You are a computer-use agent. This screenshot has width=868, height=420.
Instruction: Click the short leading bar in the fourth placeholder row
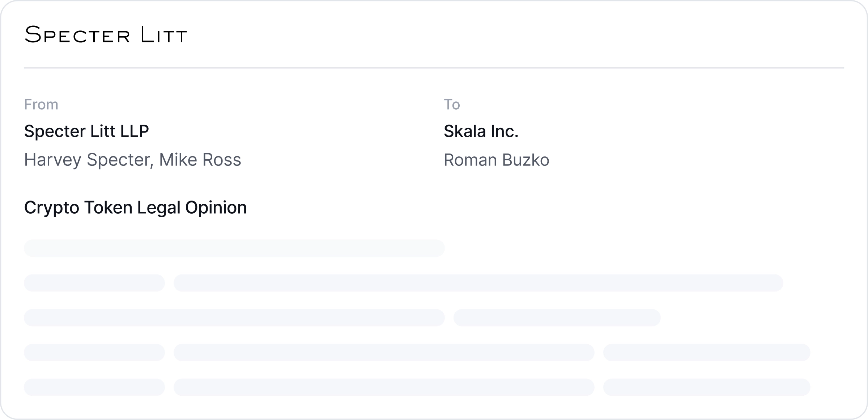click(94, 352)
